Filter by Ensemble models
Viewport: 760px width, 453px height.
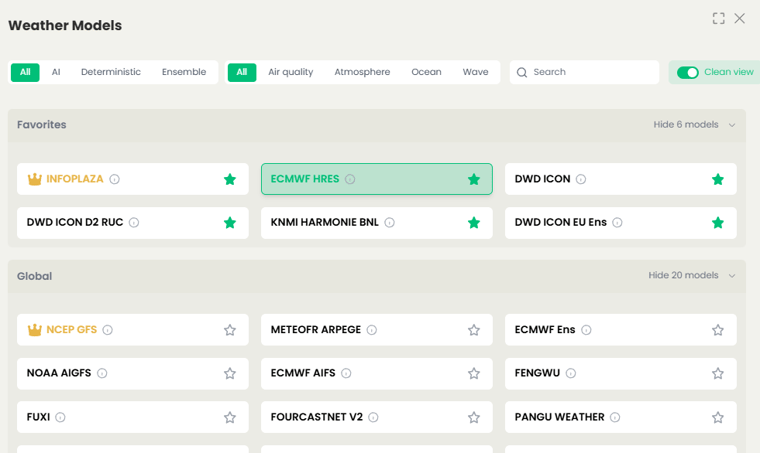click(x=184, y=72)
